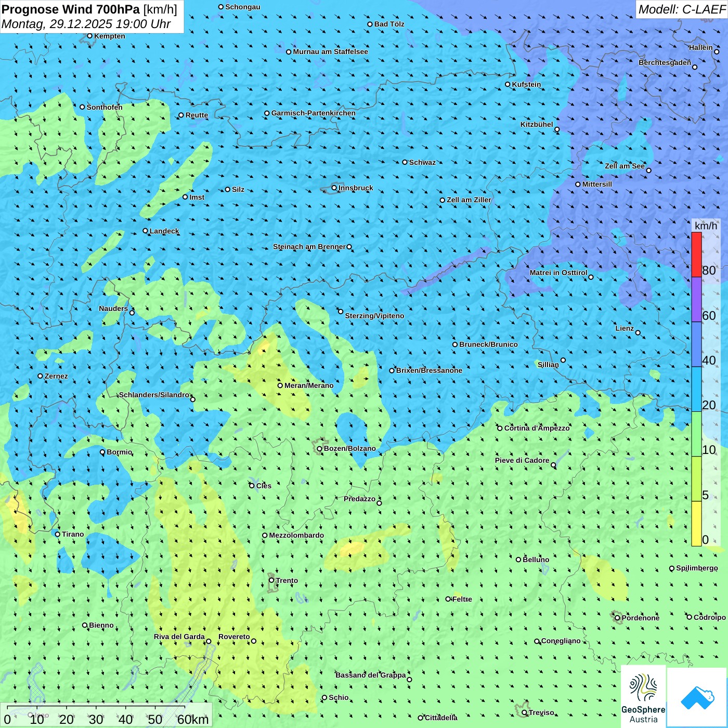This screenshot has width=728, height=728.
Task: Click the Riva del Garda label
Action: click(179, 636)
